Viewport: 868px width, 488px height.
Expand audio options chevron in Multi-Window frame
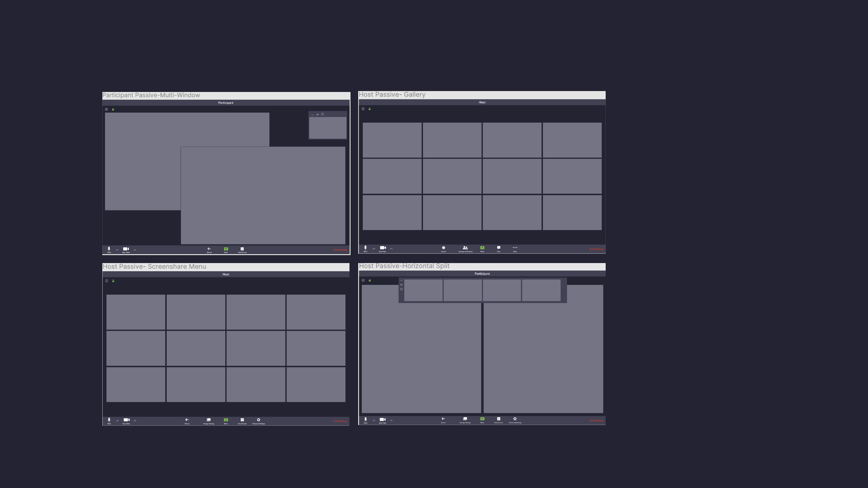[x=117, y=250]
